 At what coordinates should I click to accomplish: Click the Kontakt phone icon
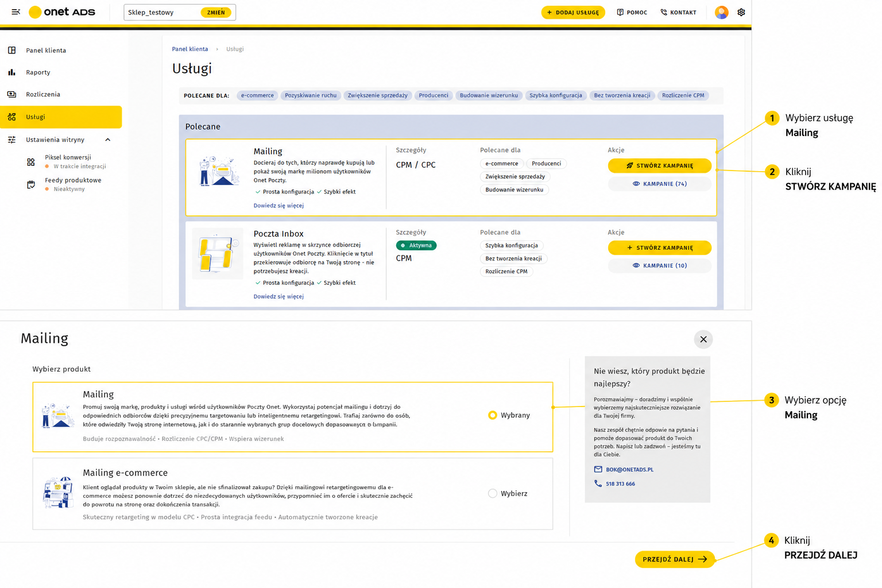[x=664, y=12]
